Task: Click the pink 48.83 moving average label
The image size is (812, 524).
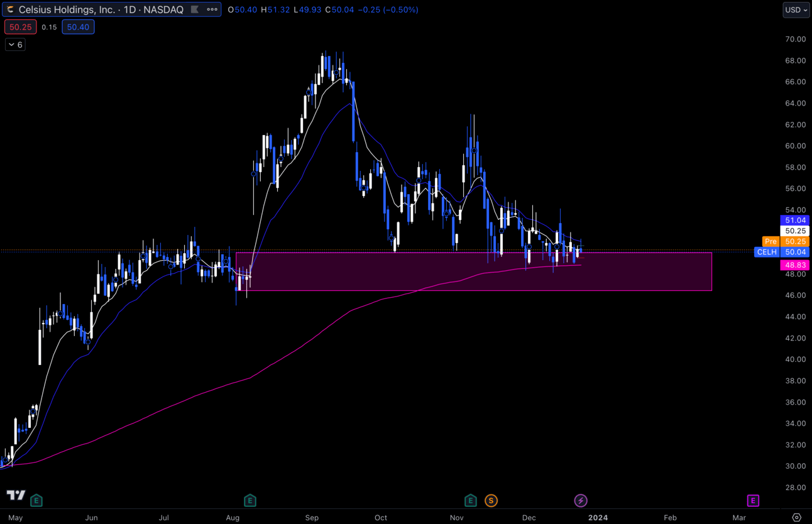Action: [x=795, y=265]
